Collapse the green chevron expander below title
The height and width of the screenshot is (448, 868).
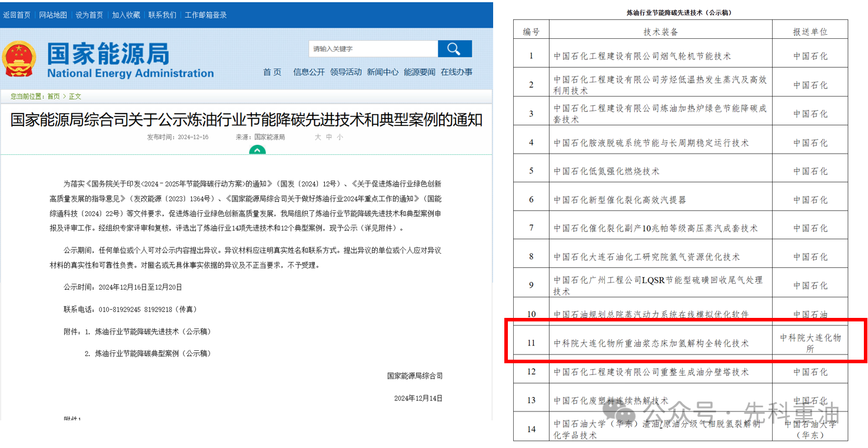click(257, 151)
